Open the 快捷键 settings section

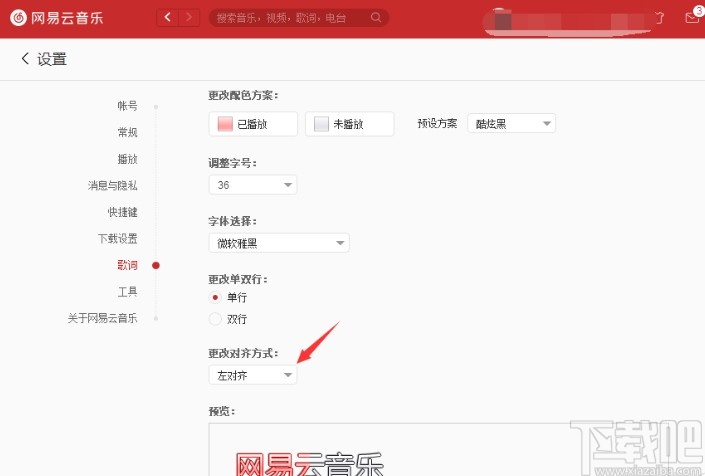[122, 212]
